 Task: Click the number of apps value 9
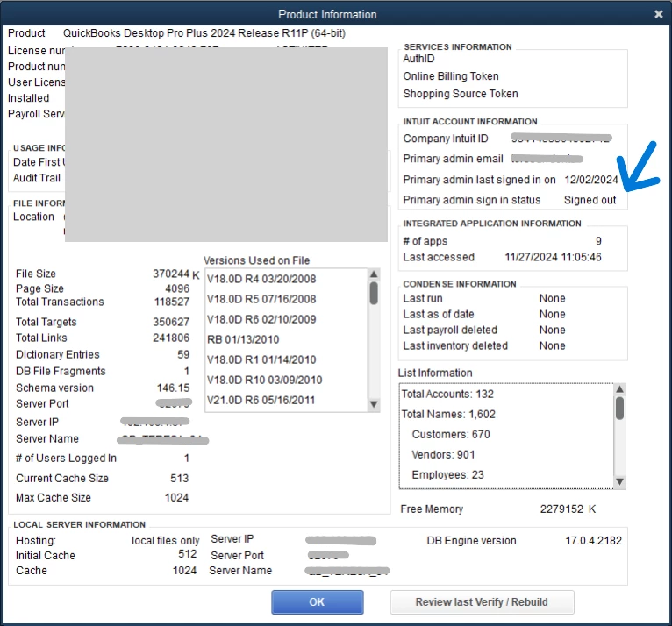point(598,240)
